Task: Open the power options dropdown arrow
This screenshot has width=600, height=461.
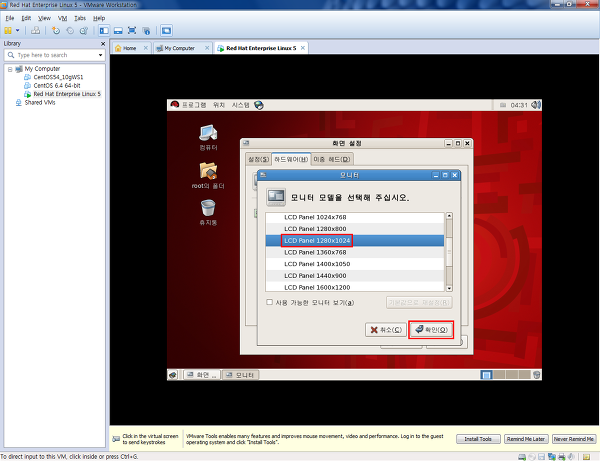Action: coord(17,30)
